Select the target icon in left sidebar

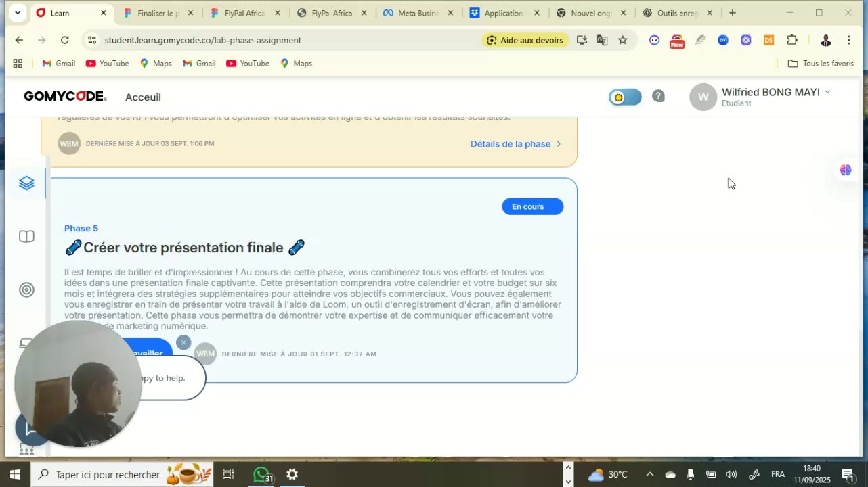pyautogui.click(x=26, y=290)
